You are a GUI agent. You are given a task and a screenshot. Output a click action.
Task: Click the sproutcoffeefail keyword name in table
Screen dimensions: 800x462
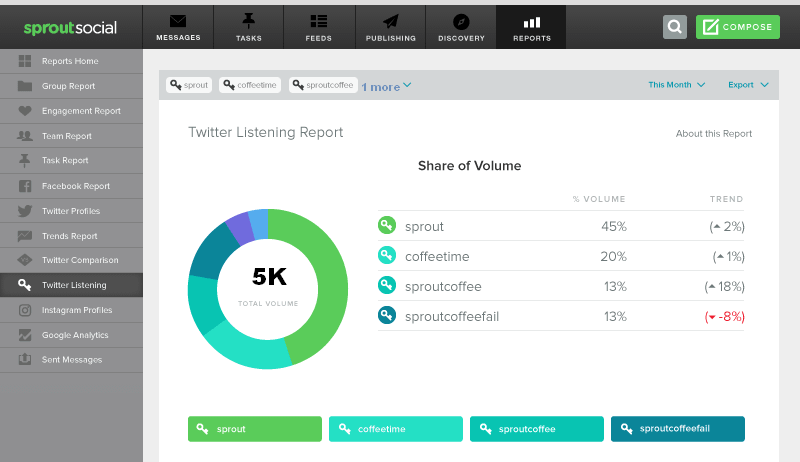coord(452,317)
